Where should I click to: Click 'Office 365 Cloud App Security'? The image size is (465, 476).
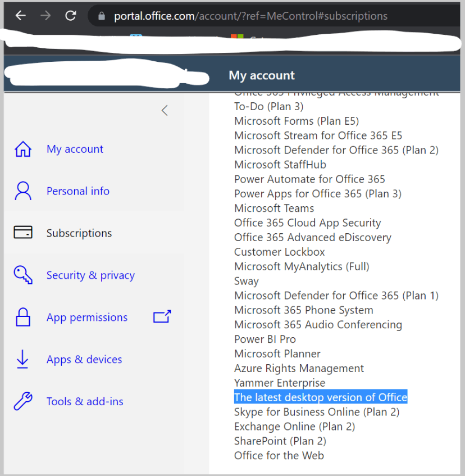tap(308, 223)
